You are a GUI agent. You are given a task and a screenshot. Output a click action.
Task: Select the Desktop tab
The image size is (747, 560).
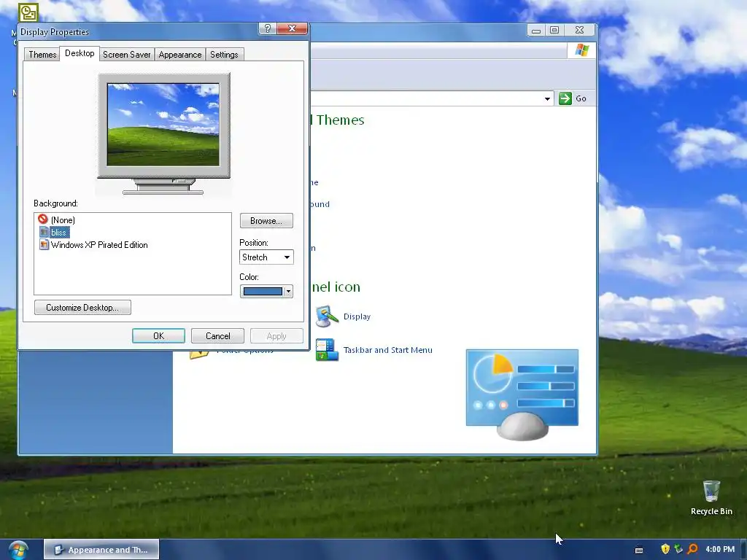(x=80, y=53)
